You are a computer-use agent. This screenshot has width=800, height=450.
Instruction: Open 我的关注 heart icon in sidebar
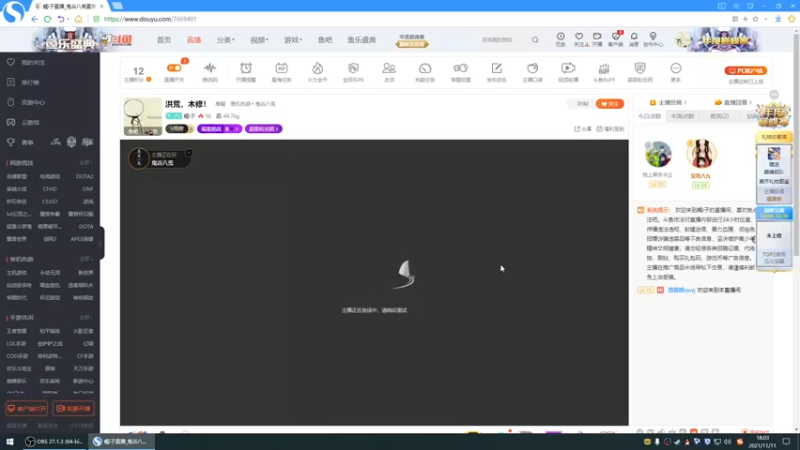click(11, 62)
